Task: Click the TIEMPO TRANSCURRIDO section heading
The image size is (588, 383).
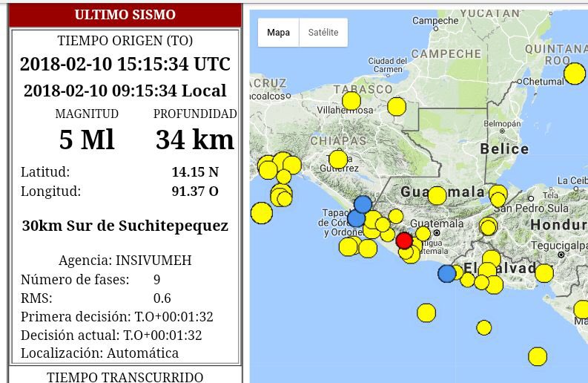Action: (x=125, y=376)
